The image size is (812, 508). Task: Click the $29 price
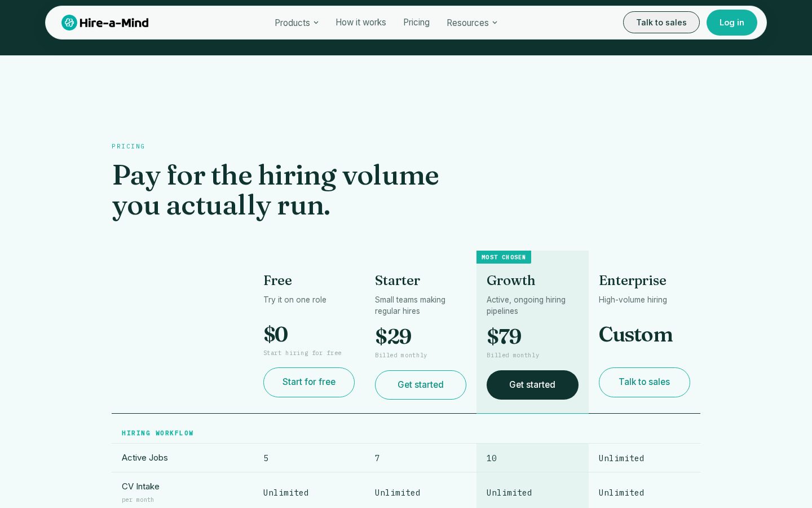(394, 337)
